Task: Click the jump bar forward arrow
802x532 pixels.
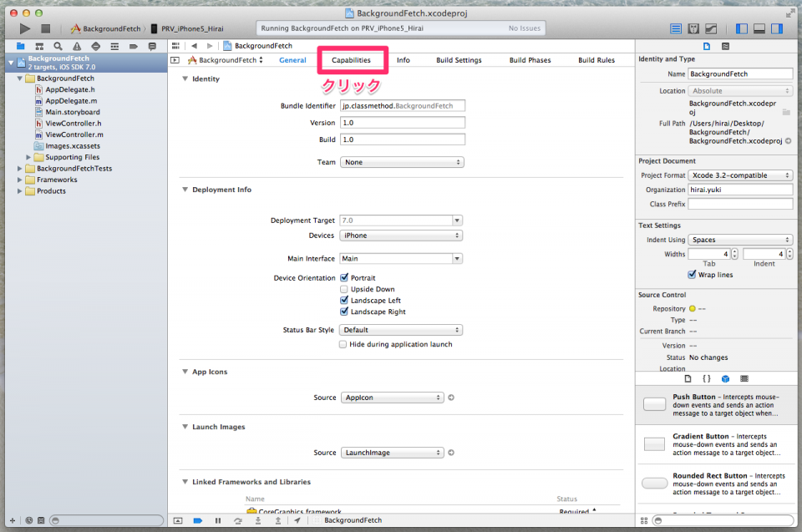Action: coord(210,46)
